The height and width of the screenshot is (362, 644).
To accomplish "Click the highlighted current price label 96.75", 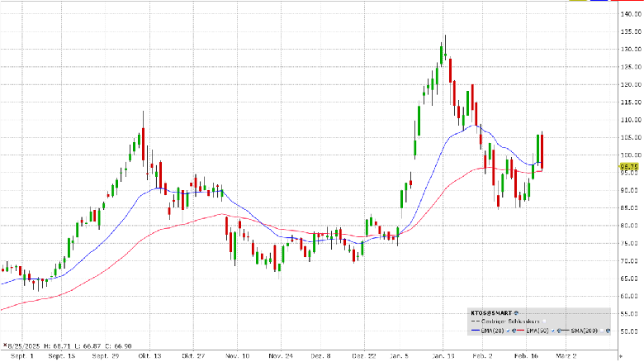I will coord(627,166).
